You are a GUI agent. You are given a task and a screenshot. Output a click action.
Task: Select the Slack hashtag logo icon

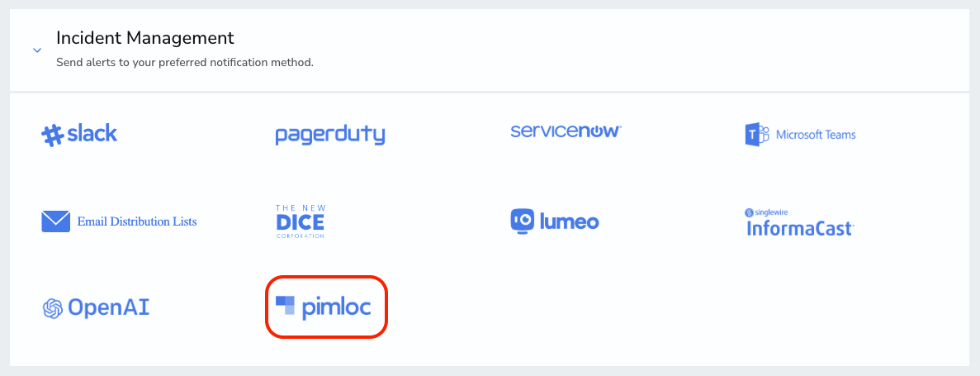tap(53, 136)
